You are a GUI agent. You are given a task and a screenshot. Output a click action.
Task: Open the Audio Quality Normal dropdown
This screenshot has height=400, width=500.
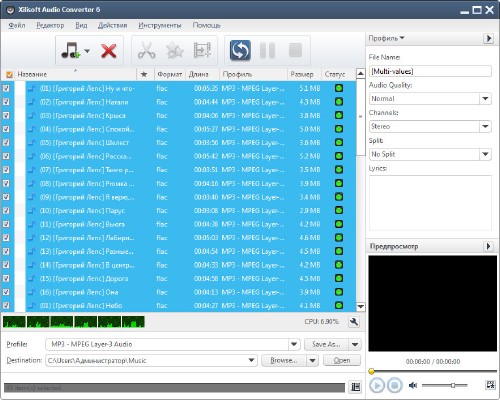(485, 99)
